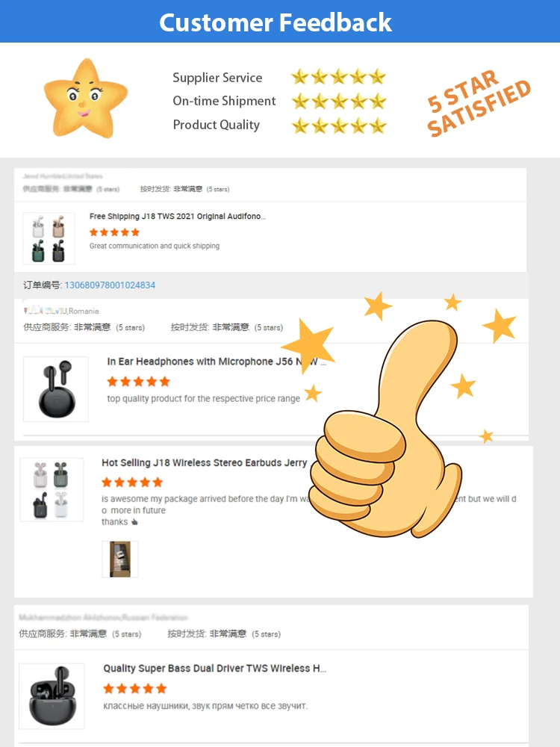The width and height of the screenshot is (560, 747).
Task: Click the smiling star mascot icon
Action: [86, 99]
